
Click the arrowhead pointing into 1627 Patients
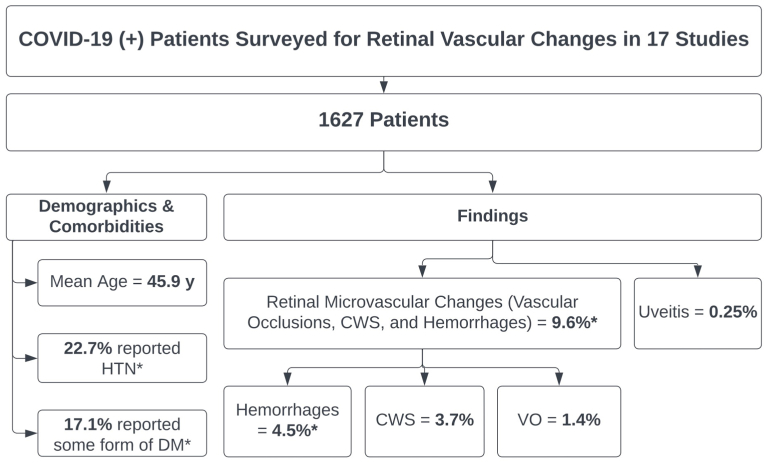point(383,87)
